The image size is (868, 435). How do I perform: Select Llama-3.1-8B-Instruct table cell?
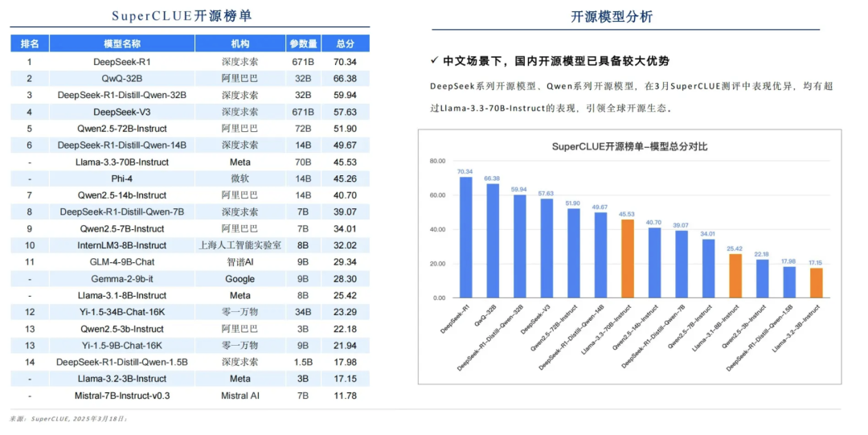click(x=122, y=296)
